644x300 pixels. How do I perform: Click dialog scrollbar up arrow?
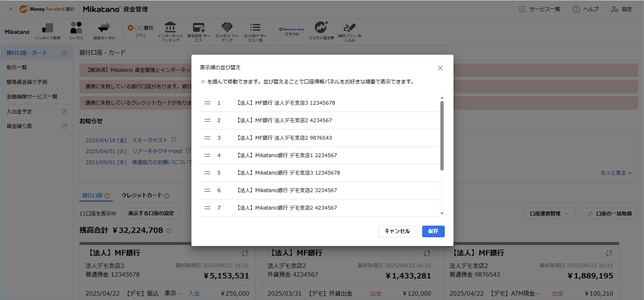442,97
